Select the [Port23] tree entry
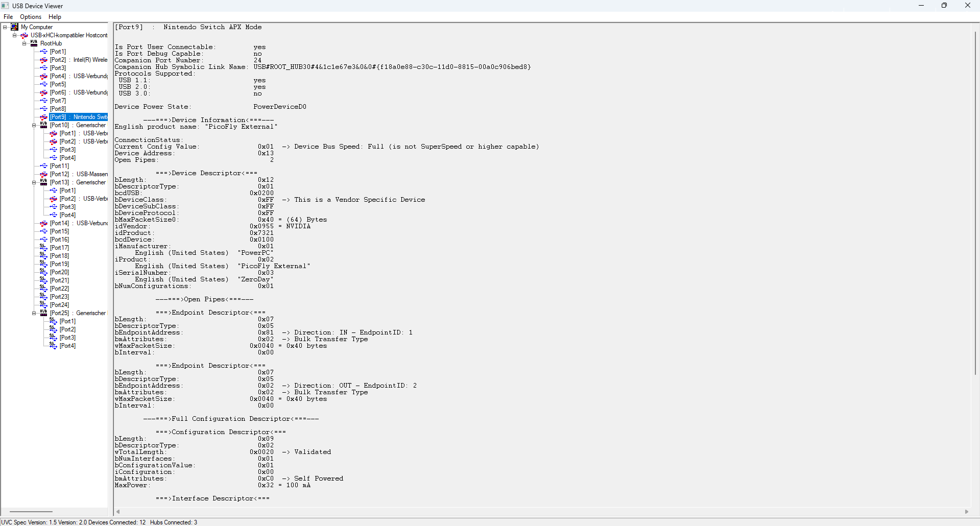 coord(59,297)
